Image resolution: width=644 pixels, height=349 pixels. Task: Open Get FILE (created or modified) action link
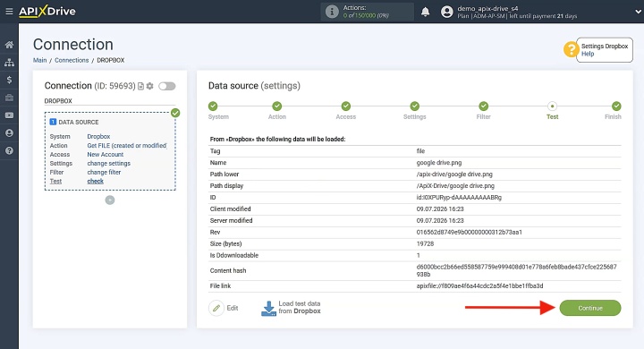[x=127, y=146]
